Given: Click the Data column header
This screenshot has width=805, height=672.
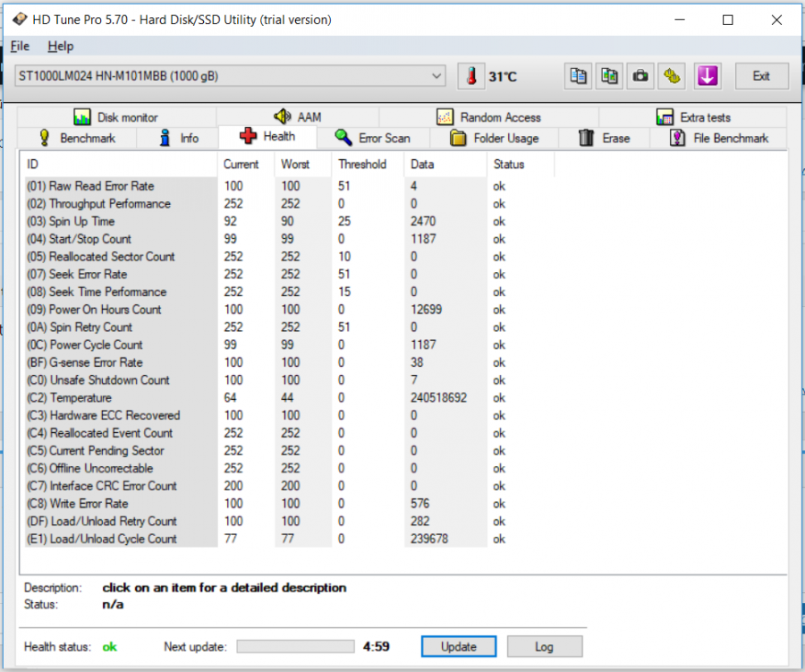Looking at the screenshot, I should [445, 165].
